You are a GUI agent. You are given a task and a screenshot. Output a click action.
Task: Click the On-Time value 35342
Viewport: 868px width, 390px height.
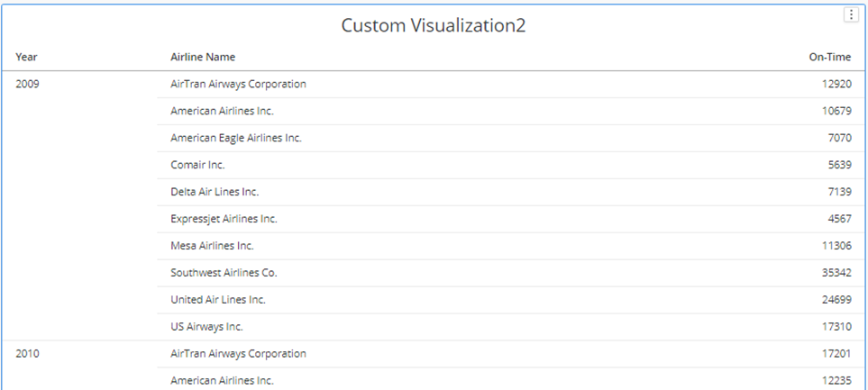[x=835, y=272]
